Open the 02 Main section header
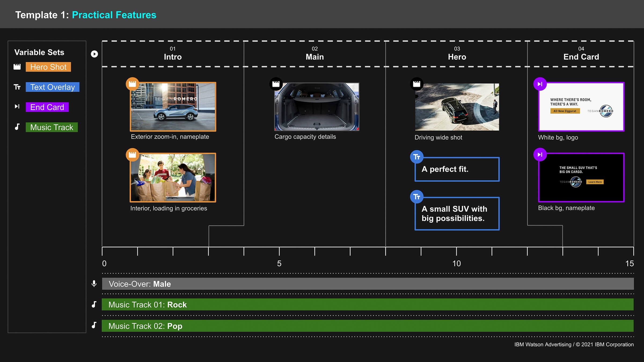Image resolution: width=644 pixels, height=362 pixels. [314, 54]
